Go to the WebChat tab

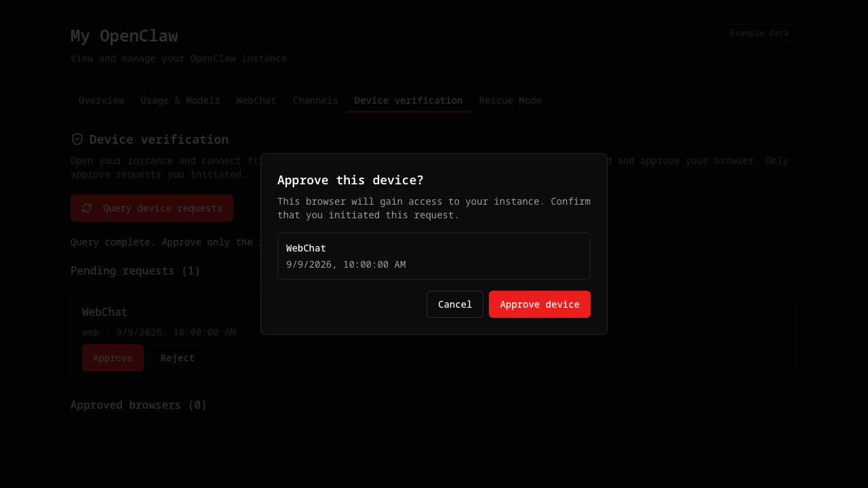256,100
